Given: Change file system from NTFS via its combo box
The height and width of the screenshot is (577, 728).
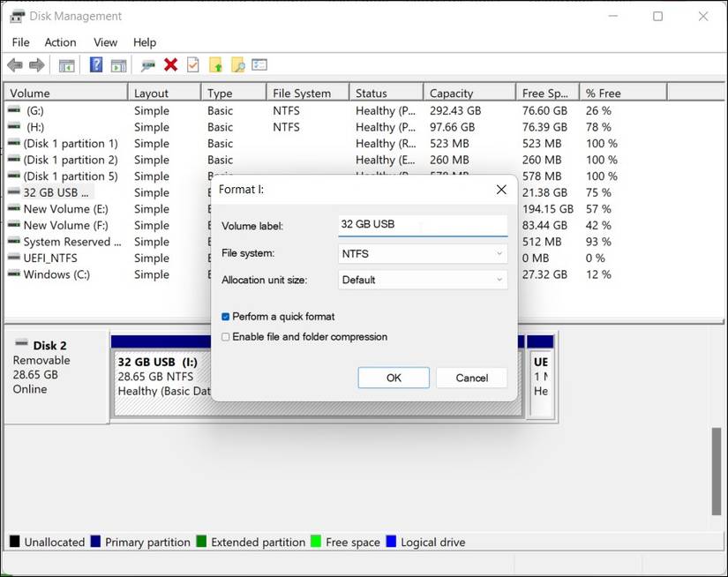Looking at the screenshot, I should 422,253.
